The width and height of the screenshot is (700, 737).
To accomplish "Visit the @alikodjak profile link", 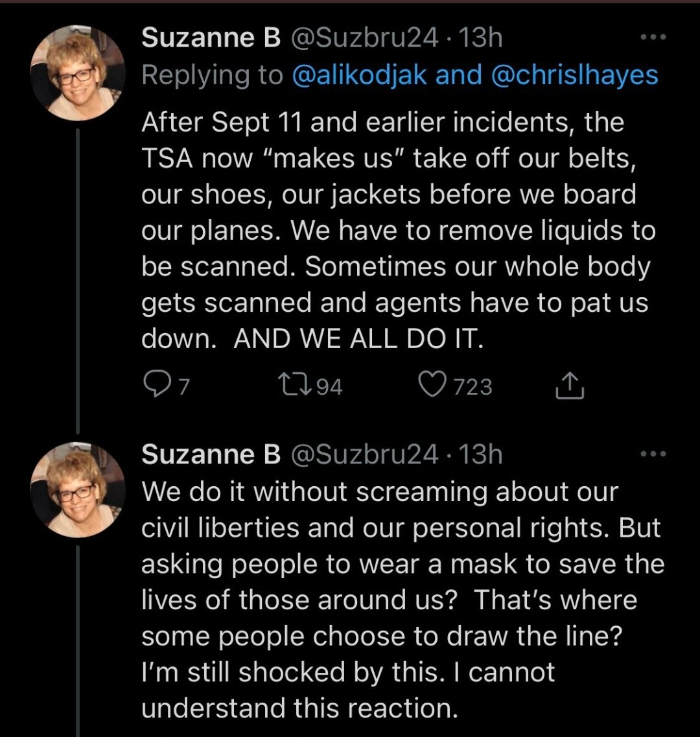I will tap(360, 75).
